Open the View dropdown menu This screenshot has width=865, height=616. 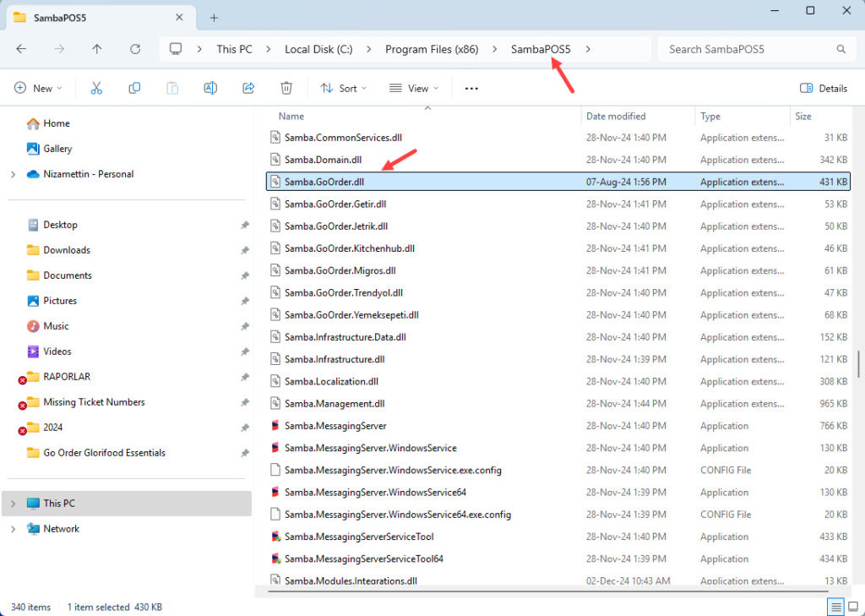click(x=414, y=89)
